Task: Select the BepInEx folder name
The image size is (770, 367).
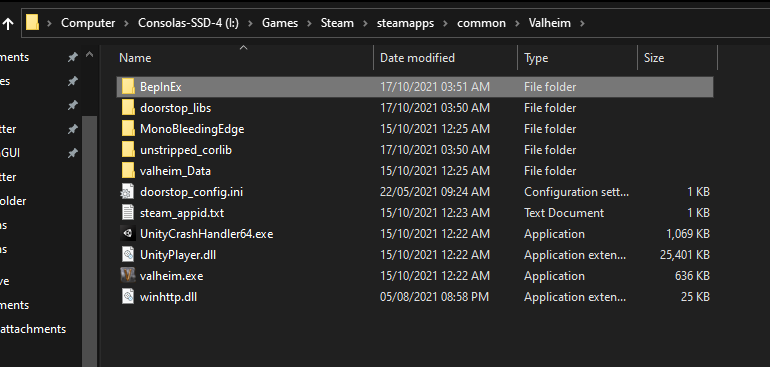Action: pyautogui.click(x=161, y=87)
